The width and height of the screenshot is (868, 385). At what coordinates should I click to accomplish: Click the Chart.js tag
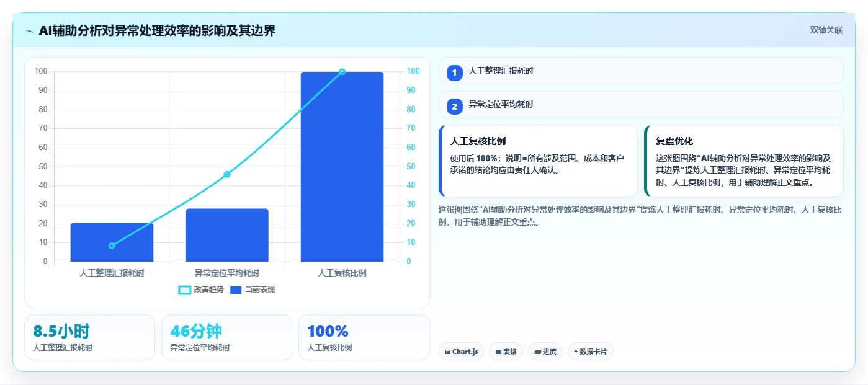click(461, 352)
